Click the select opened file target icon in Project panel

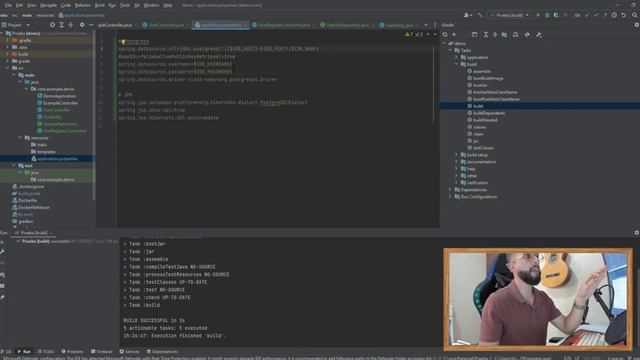click(52, 25)
